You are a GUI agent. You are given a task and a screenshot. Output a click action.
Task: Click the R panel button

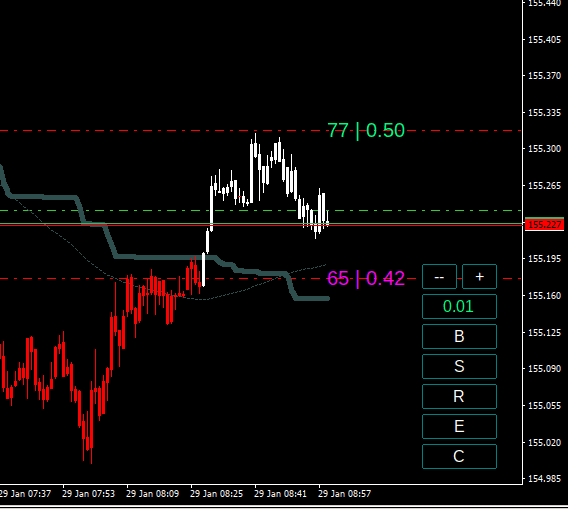[459, 396]
